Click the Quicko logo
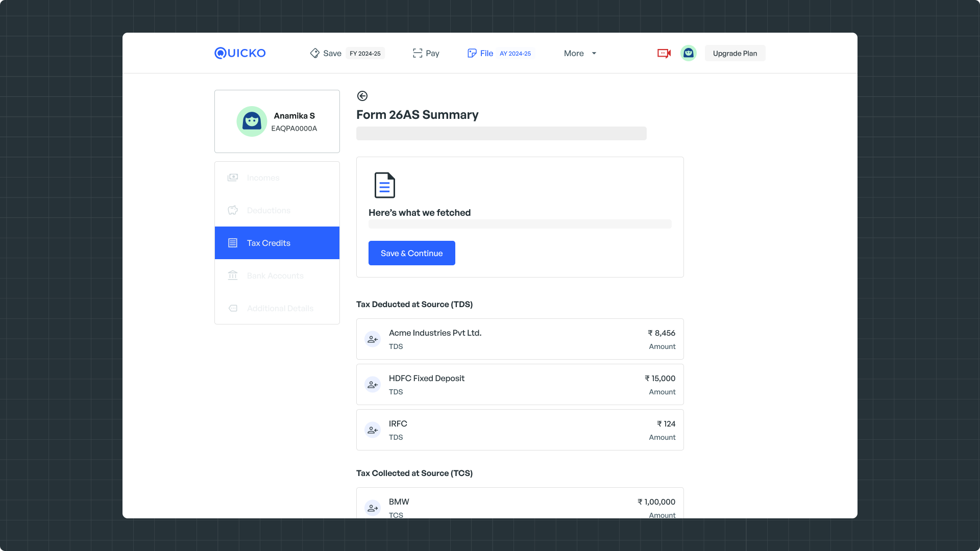Screen dimensions: 980x551 click(x=240, y=53)
